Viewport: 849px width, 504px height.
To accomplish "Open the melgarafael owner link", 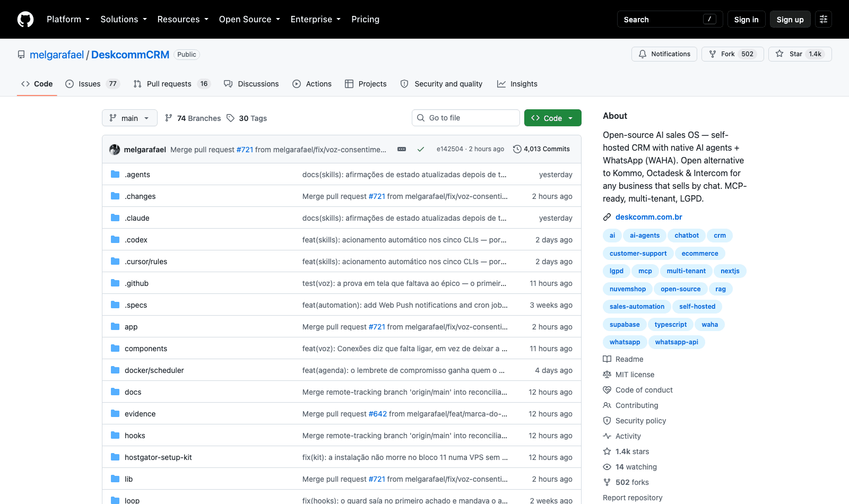I will point(57,55).
